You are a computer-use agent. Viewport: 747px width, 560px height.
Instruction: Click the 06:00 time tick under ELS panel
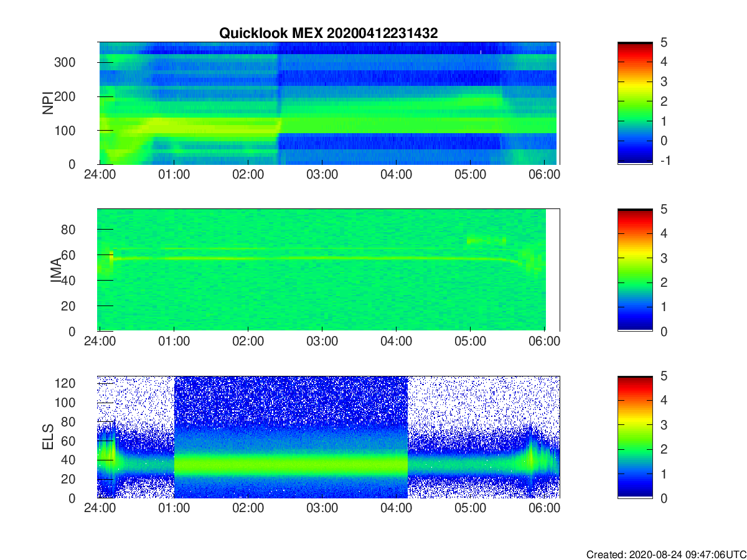(x=544, y=508)
